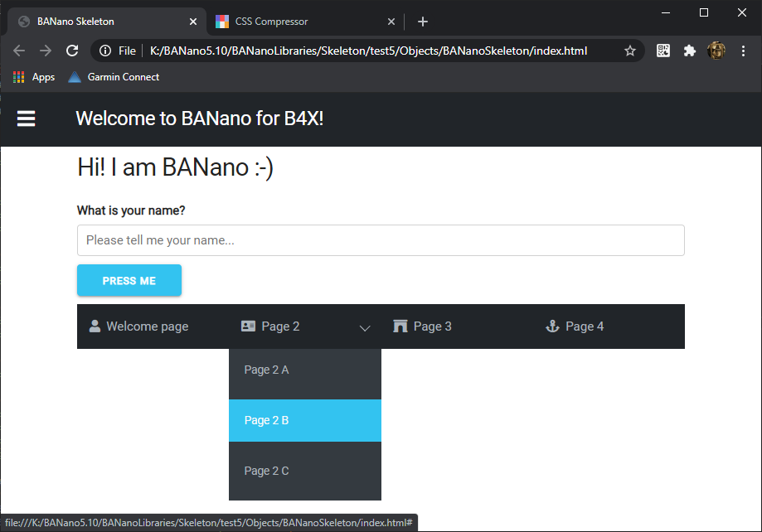Image resolution: width=762 pixels, height=532 pixels.
Task: Click the Page 4 anchor icon
Action: click(552, 326)
